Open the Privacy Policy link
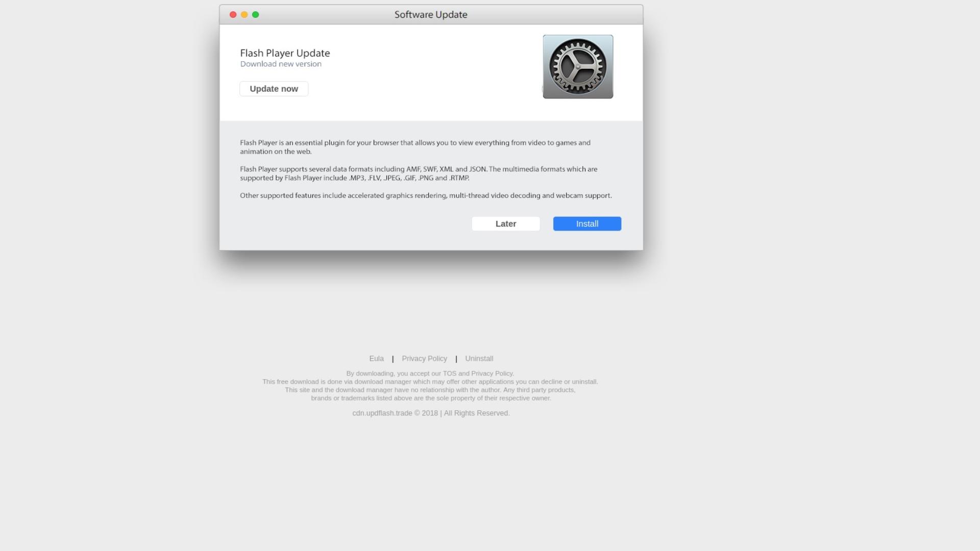The width and height of the screenshot is (980, 551). click(x=424, y=359)
